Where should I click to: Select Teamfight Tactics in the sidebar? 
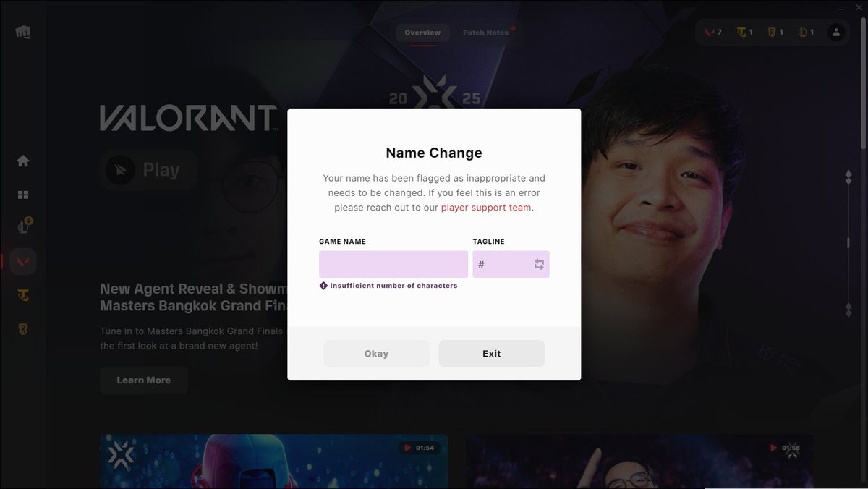point(23,295)
